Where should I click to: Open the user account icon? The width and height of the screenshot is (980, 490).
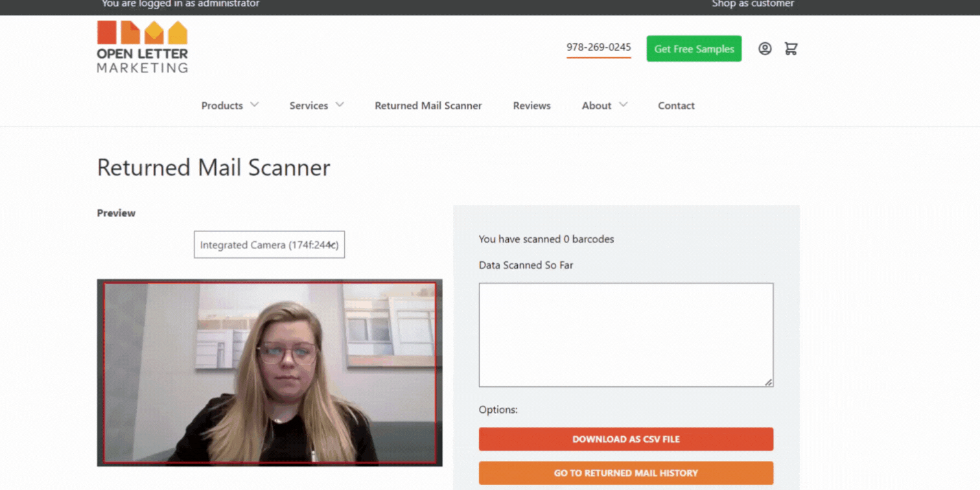[765, 49]
